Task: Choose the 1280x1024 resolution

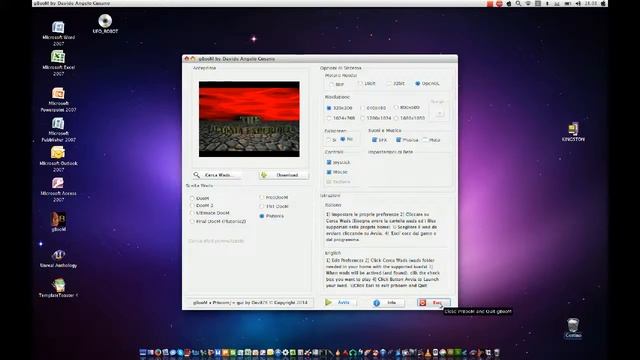Action: pos(362,118)
